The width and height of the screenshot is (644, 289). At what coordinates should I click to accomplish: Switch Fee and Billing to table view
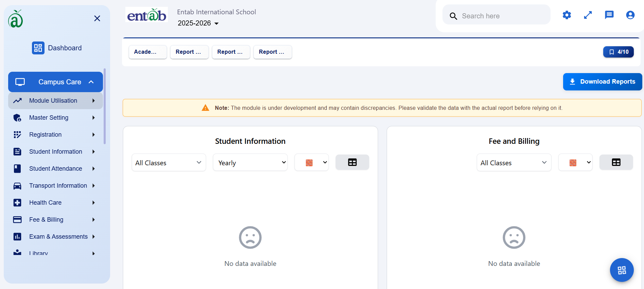click(616, 163)
